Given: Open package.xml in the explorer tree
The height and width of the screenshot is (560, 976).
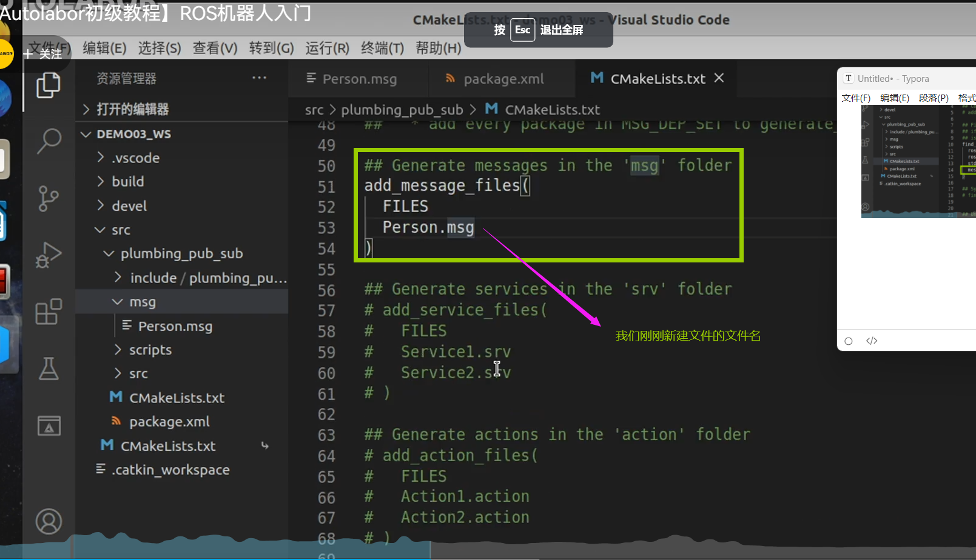Looking at the screenshot, I should point(182,421).
